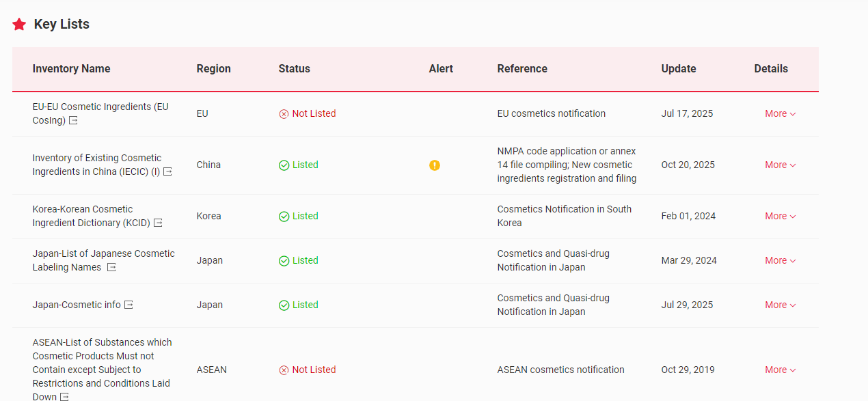Screen dimensions: 868x401
Task: Click the red star beside Key Lists
Action: (20, 25)
